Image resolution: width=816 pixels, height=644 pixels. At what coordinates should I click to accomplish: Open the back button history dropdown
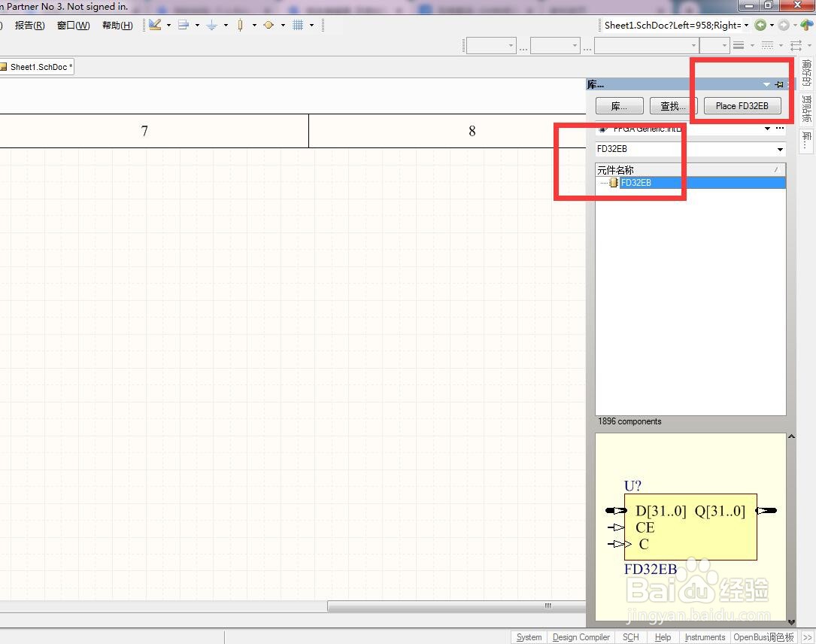click(x=772, y=25)
